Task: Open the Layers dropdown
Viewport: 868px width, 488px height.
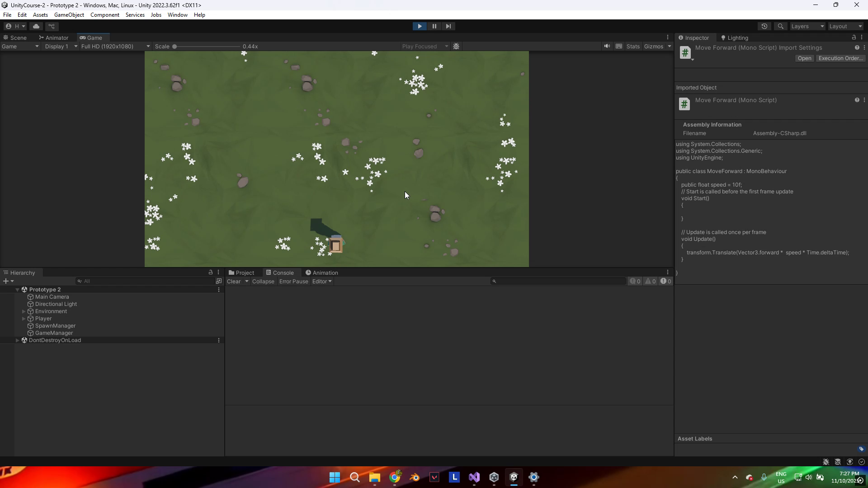Action: (807, 26)
